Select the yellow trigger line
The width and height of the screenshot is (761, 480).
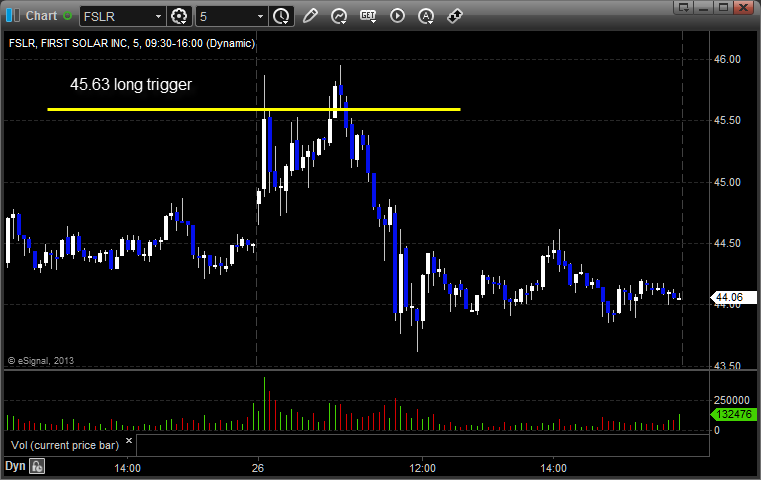254,109
